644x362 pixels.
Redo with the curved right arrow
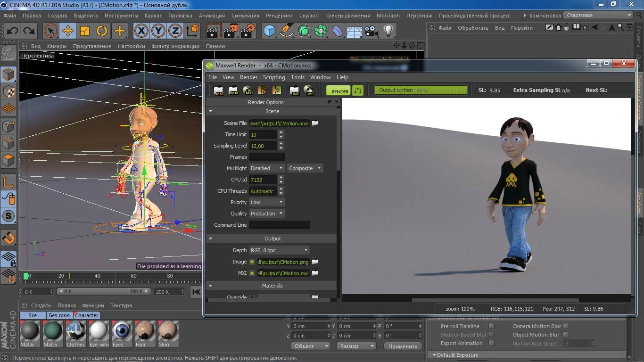(x=29, y=31)
